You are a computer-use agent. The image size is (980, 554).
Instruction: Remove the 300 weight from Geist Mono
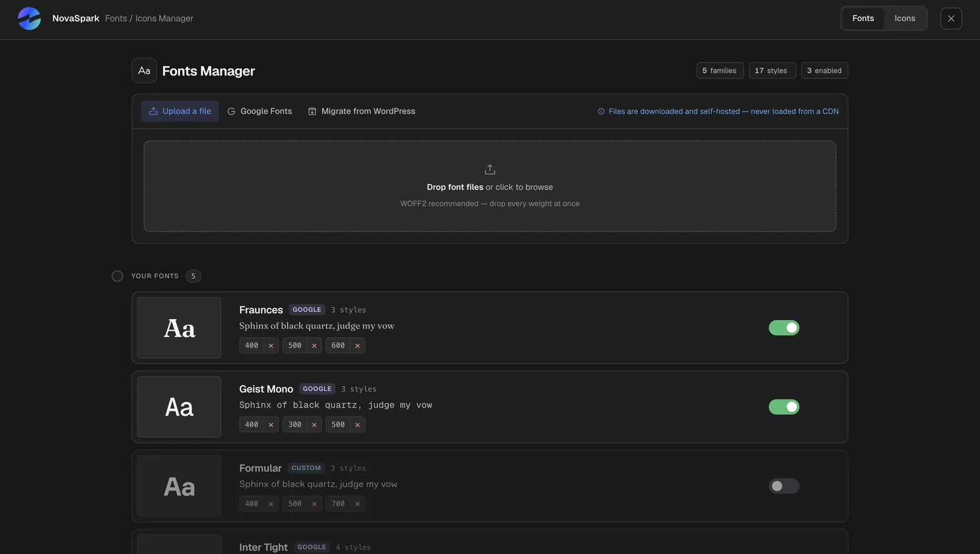click(x=314, y=425)
